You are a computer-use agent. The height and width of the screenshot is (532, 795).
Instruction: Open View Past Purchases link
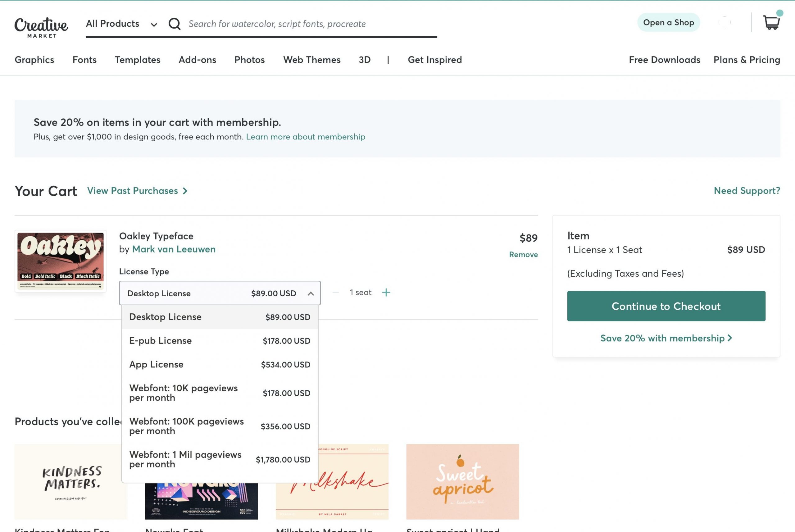(137, 191)
